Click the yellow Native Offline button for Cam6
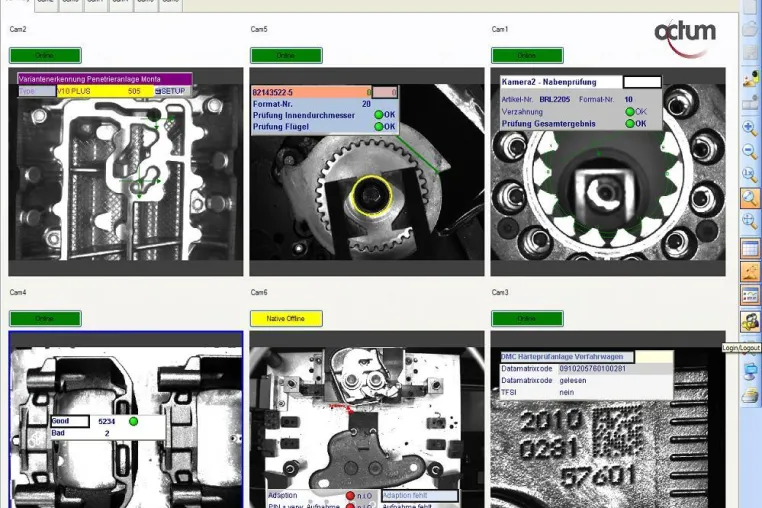 286,318
